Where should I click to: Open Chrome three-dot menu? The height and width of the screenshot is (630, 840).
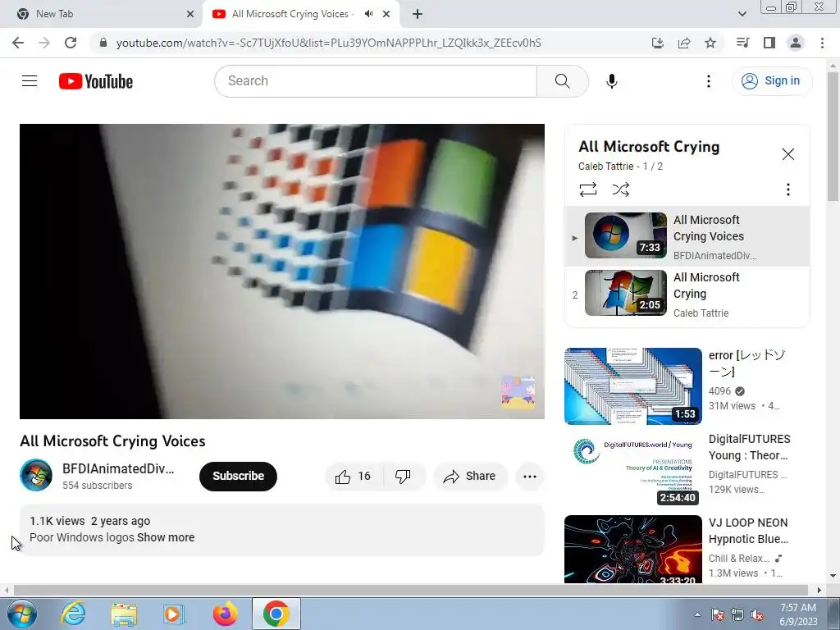tap(822, 43)
